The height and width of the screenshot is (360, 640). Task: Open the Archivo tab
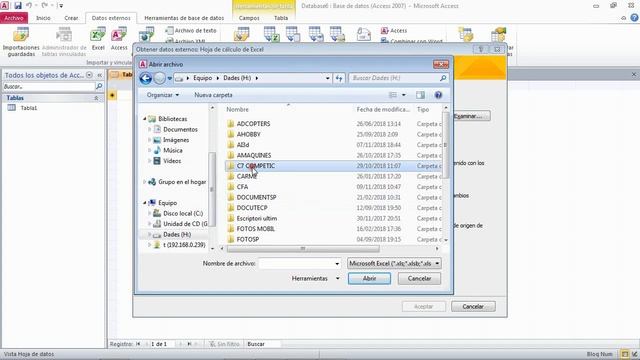14,18
